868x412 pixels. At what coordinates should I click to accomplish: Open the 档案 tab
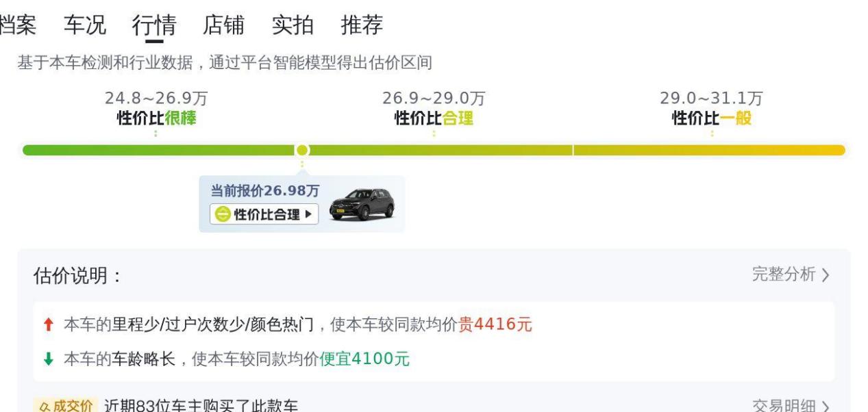(18, 25)
